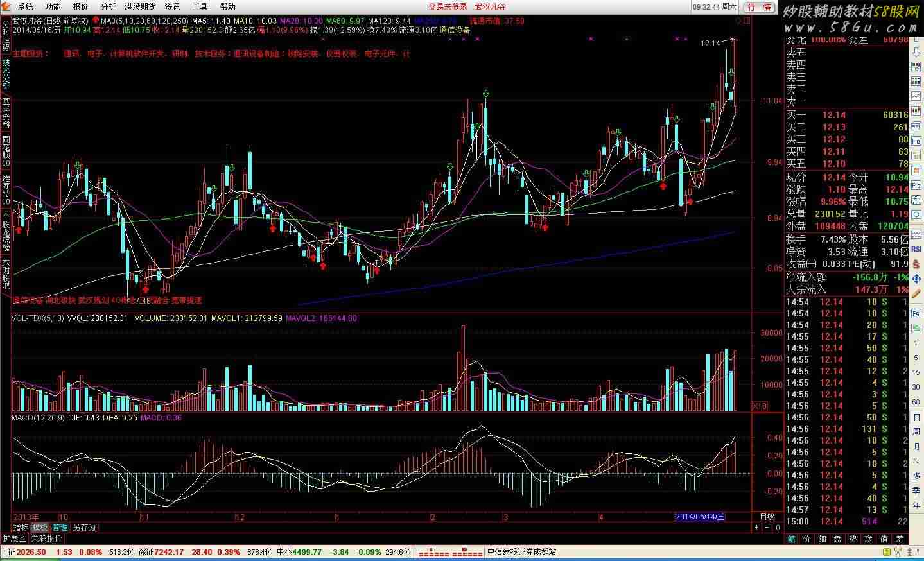This screenshot has width=924, height=561.
Task: Open 个股龙虎榜 sidebar tab
Action: [6, 232]
